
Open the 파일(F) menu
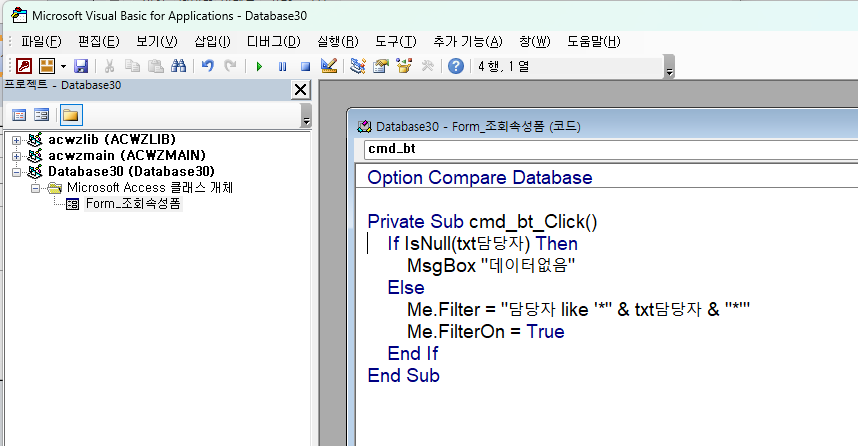(41, 42)
